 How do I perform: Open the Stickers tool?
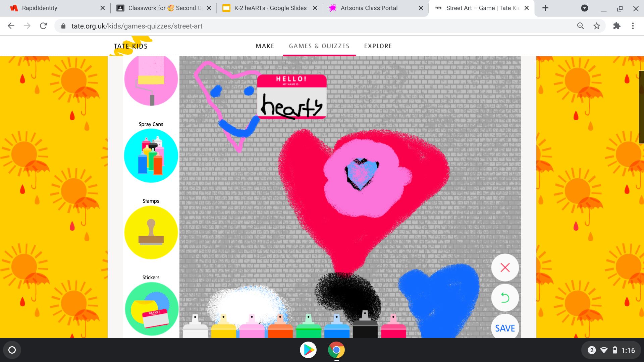(x=151, y=308)
